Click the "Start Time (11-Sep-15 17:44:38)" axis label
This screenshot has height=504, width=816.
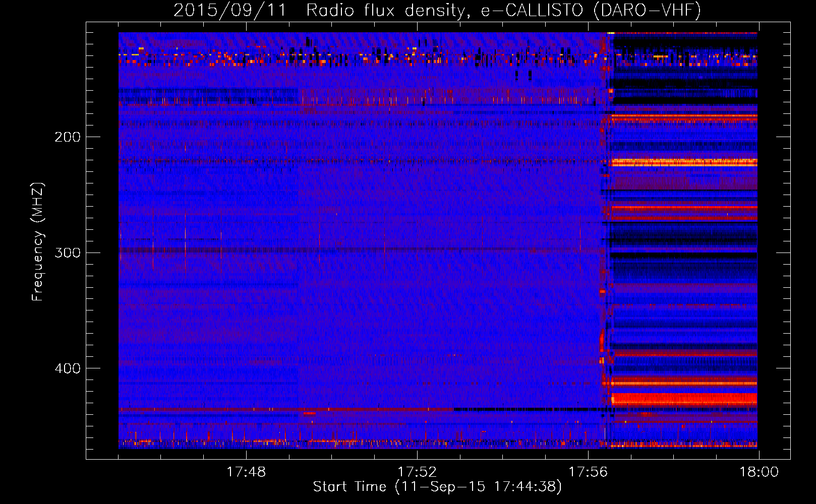tap(437, 487)
